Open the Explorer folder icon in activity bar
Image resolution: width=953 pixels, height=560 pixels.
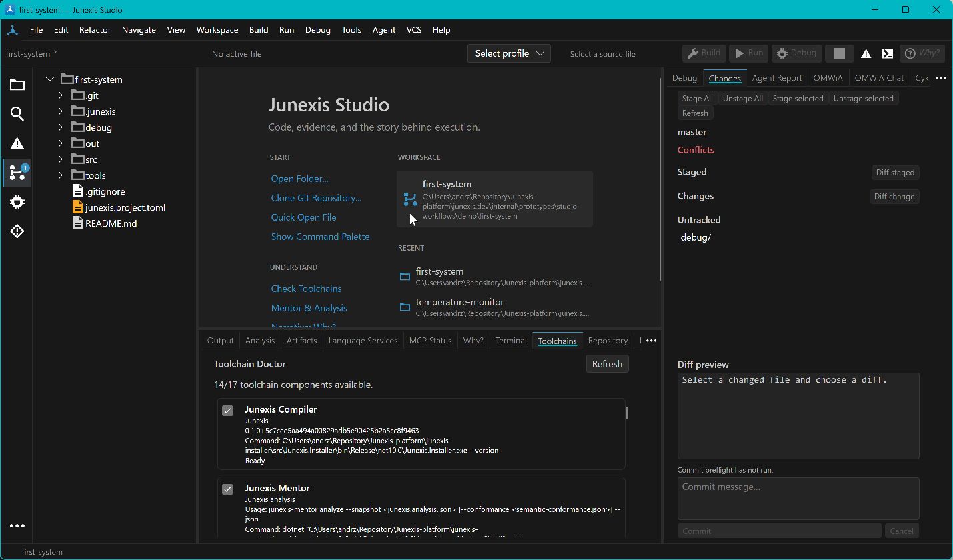tap(17, 85)
